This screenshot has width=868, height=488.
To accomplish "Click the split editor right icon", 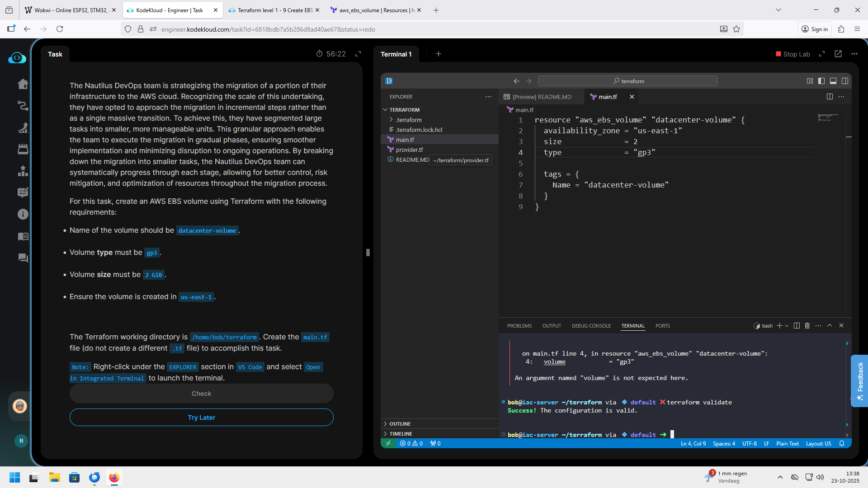I will (830, 97).
